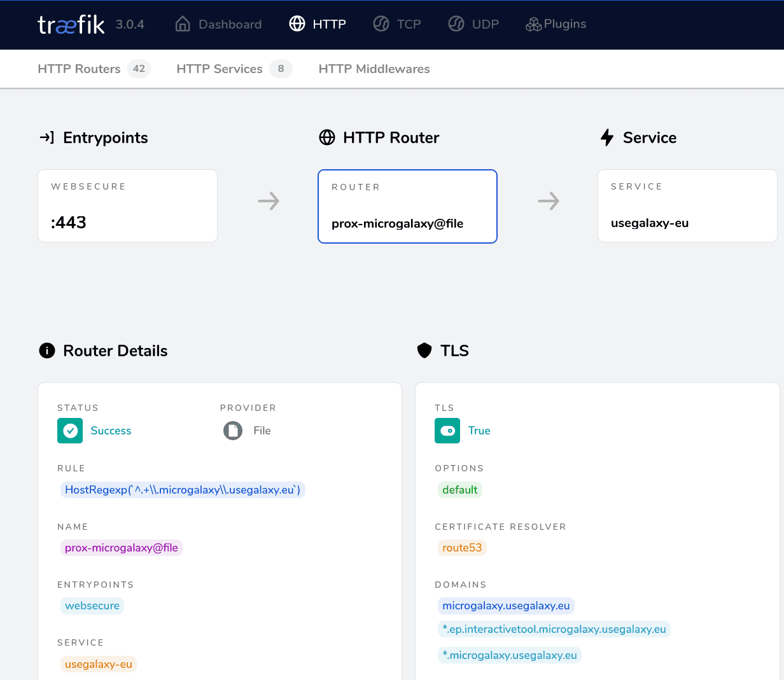This screenshot has height=680, width=784.
Task: Toggle the TLS True switch
Action: pos(447,431)
